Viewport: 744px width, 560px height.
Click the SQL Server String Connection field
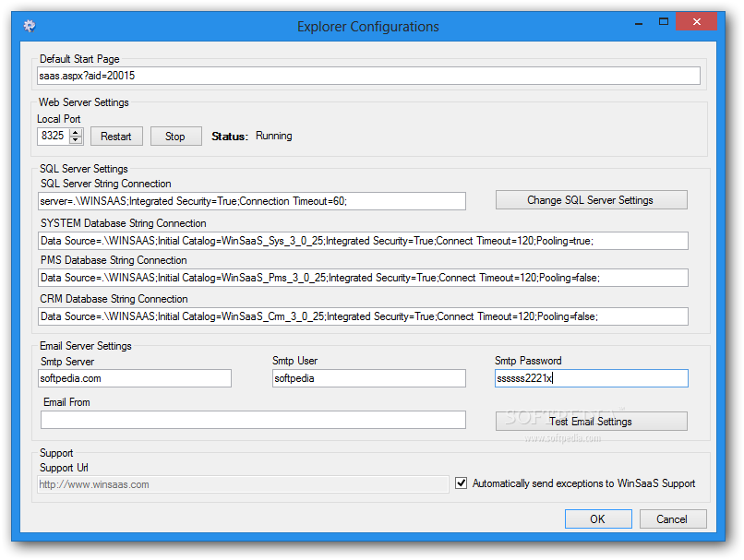[x=251, y=201]
